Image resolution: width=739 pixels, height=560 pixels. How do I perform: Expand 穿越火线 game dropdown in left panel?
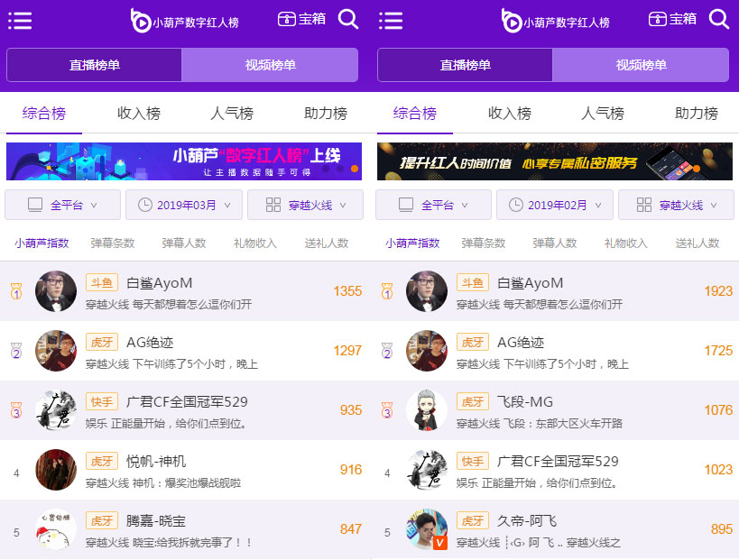305,205
